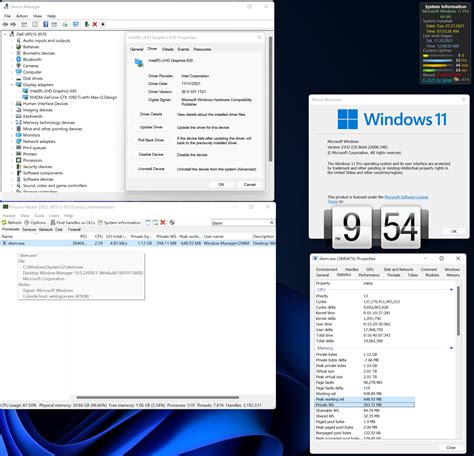474x456 pixels.
Task: Click Cancel in Graphics Properties dialog
Action: pos(250,184)
